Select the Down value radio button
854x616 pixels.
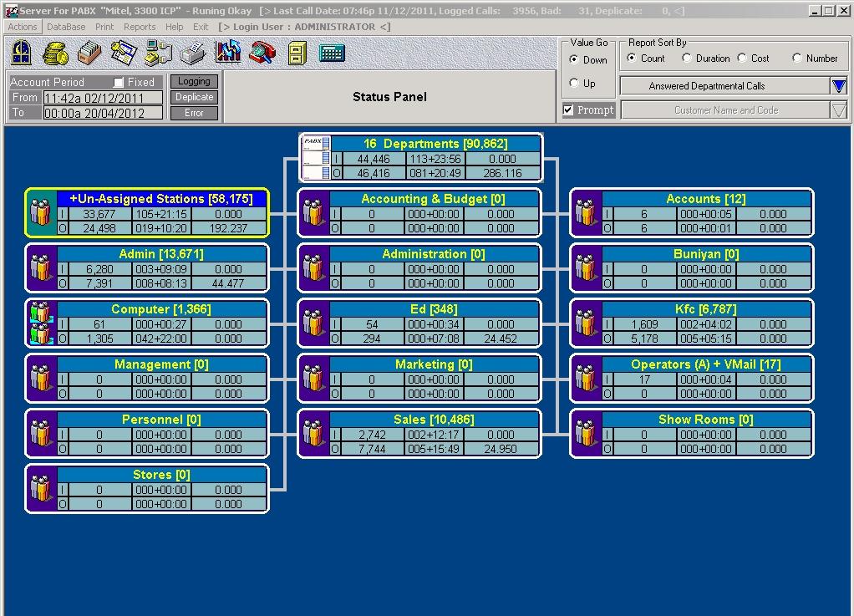(574, 59)
